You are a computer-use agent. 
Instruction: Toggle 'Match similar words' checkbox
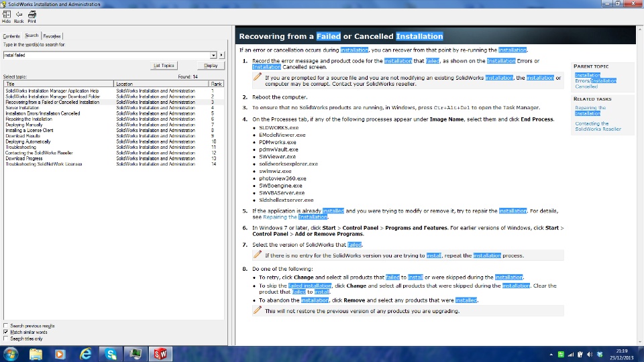[x=6, y=332]
